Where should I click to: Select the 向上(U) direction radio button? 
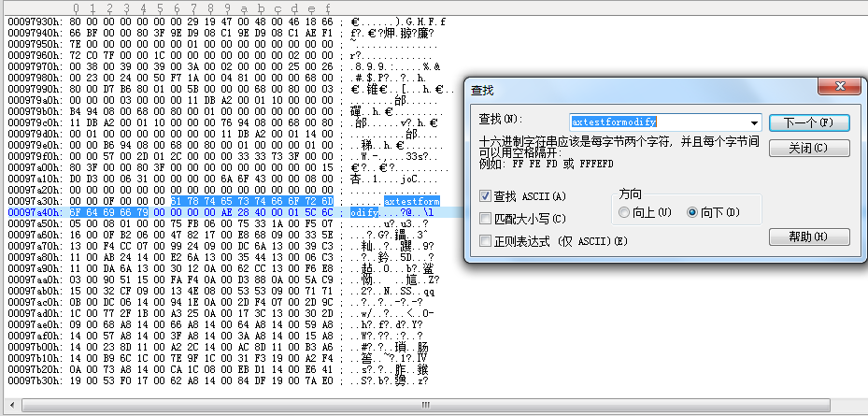pyautogui.click(x=625, y=212)
